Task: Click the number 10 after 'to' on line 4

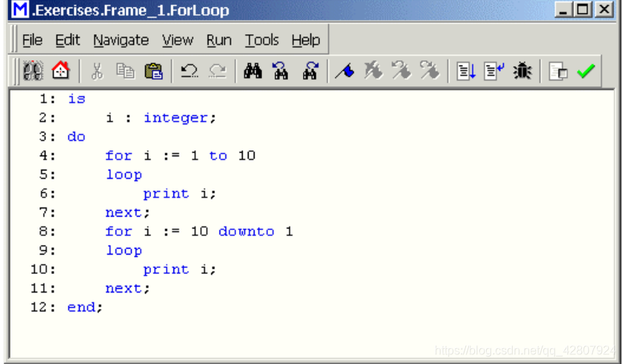Action: (246, 156)
